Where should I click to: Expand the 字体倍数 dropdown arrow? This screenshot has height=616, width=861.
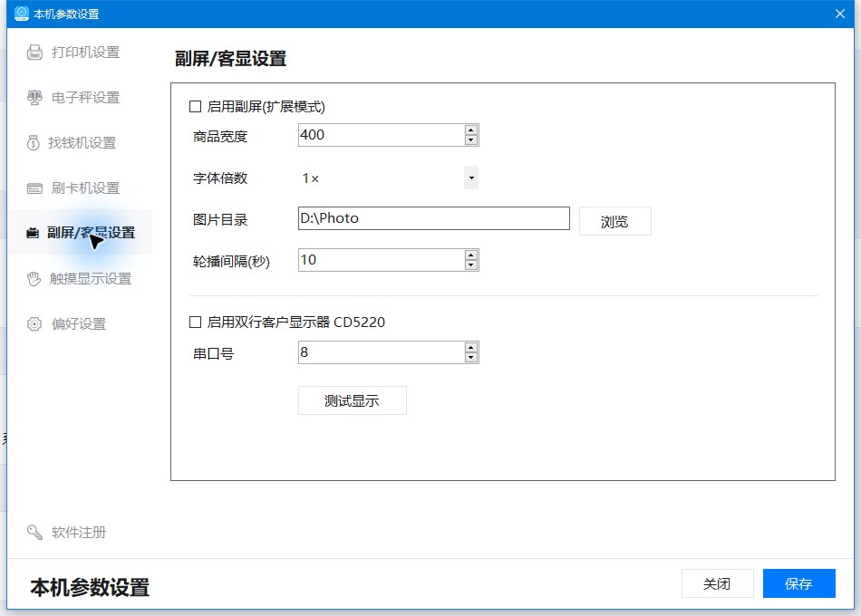tap(471, 178)
